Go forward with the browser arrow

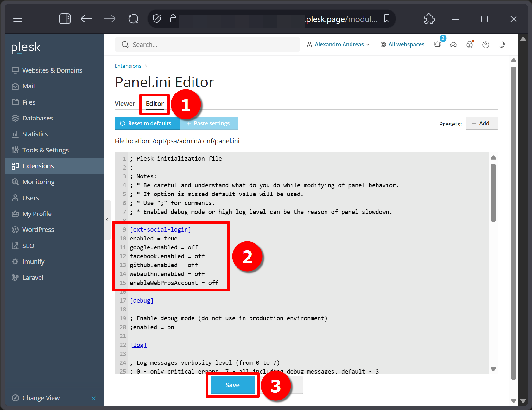[110, 19]
